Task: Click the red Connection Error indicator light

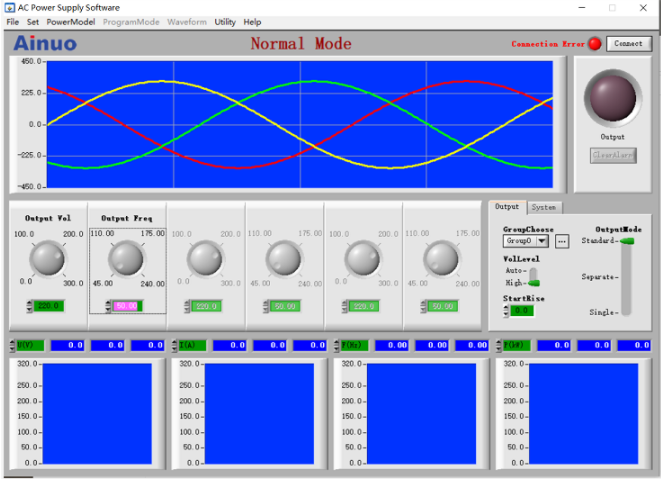Action: pyautogui.click(x=594, y=44)
